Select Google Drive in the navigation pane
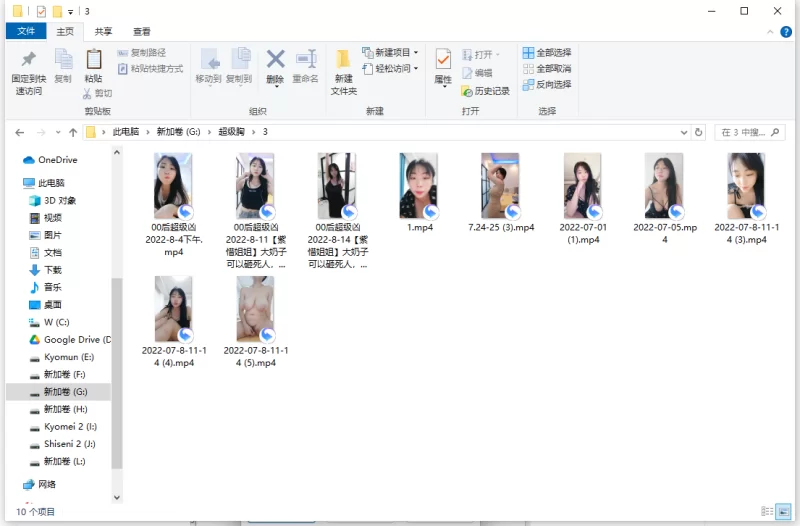The height and width of the screenshot is (526, 800). (x=70, y=339)
